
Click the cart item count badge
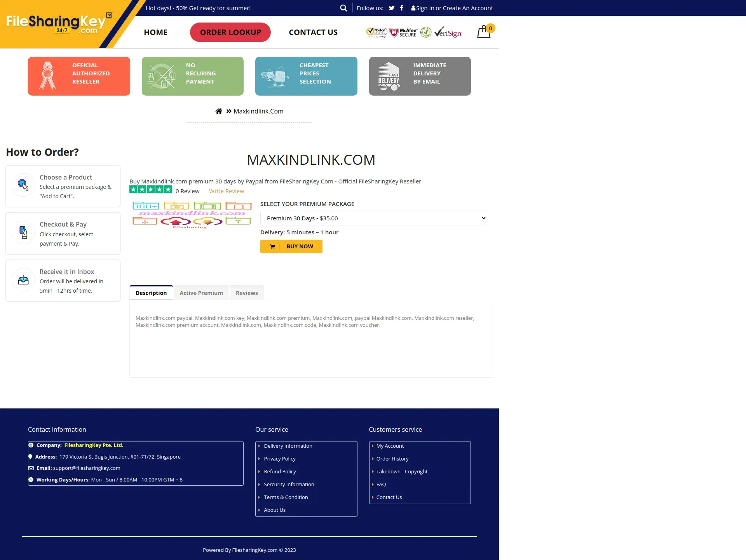490,28
